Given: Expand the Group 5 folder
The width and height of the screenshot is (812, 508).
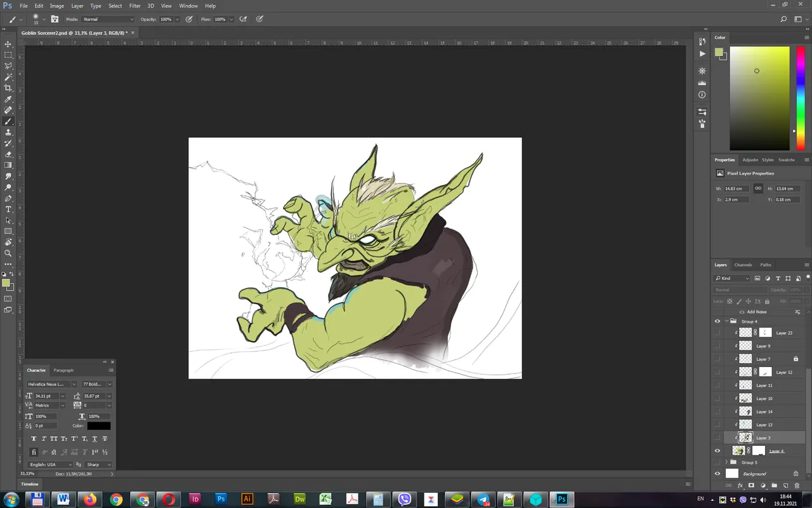Looking at the screenshot, I should 726,462.
